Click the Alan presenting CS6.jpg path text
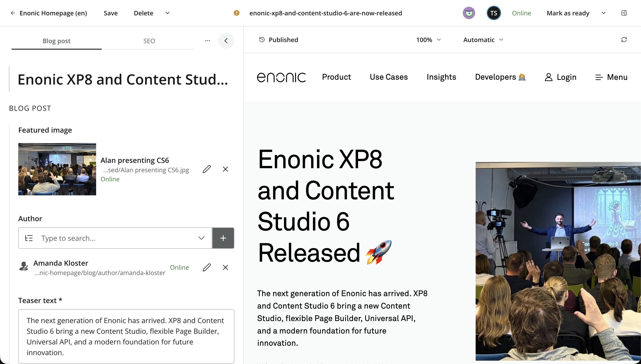Screen dimensions: 641x364 (146, 170)
